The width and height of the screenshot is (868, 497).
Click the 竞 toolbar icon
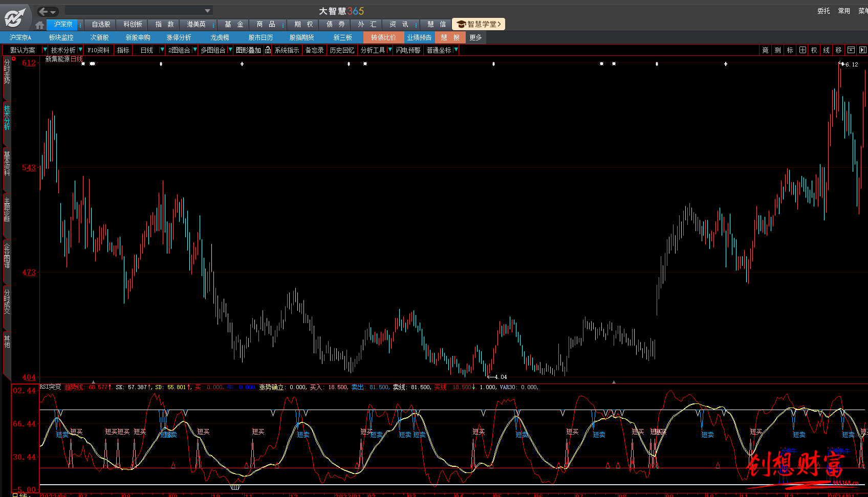(765, 50)
